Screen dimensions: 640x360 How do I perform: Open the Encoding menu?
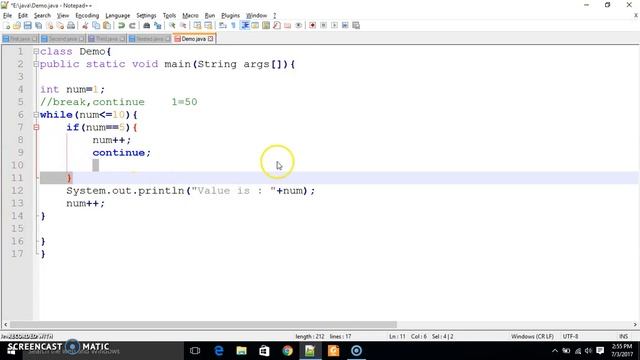(87, 16)
